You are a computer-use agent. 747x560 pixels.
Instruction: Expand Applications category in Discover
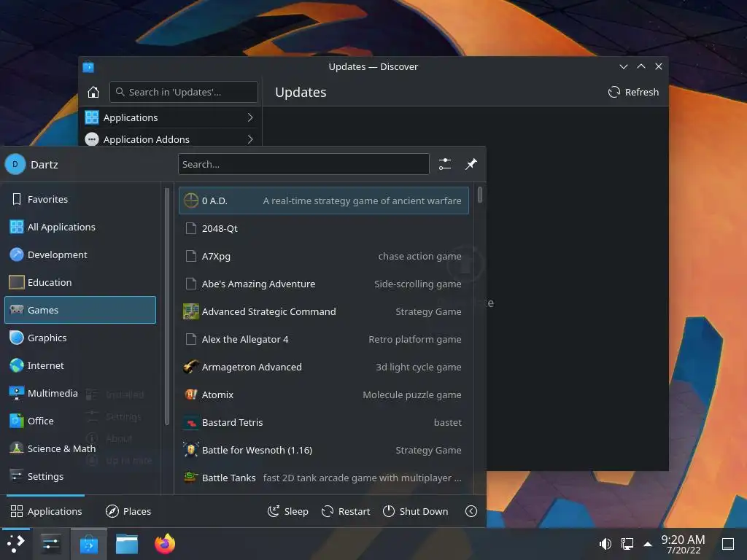170,117
